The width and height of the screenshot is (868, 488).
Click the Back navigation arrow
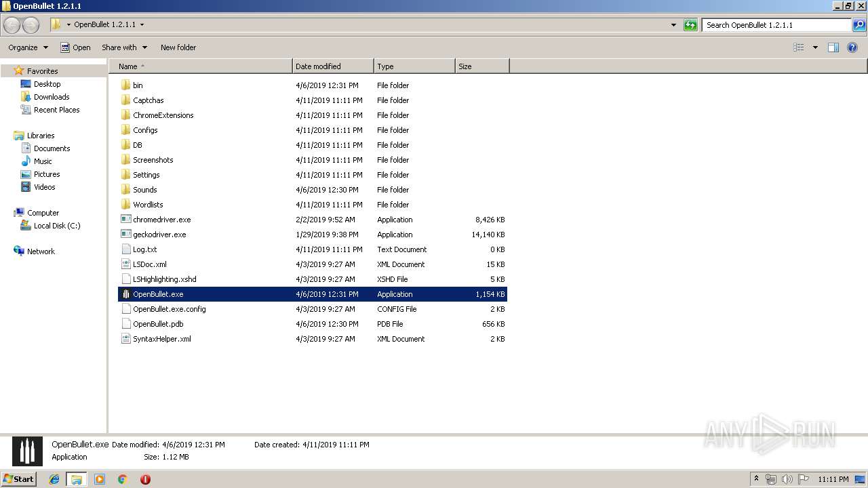[12, 25]
